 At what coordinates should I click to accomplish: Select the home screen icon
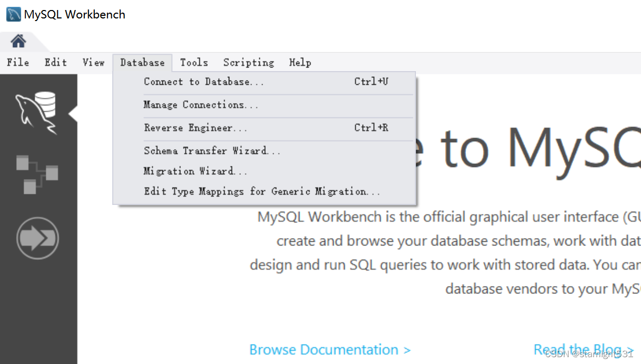click(x=17, y=41)
